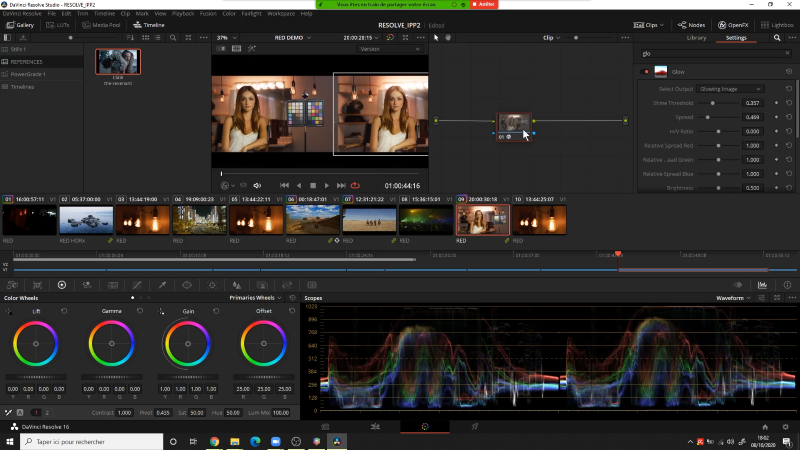Screen dimensions: 800x450
Task: Select the PowerGrade 1 album
Action: 42,74
